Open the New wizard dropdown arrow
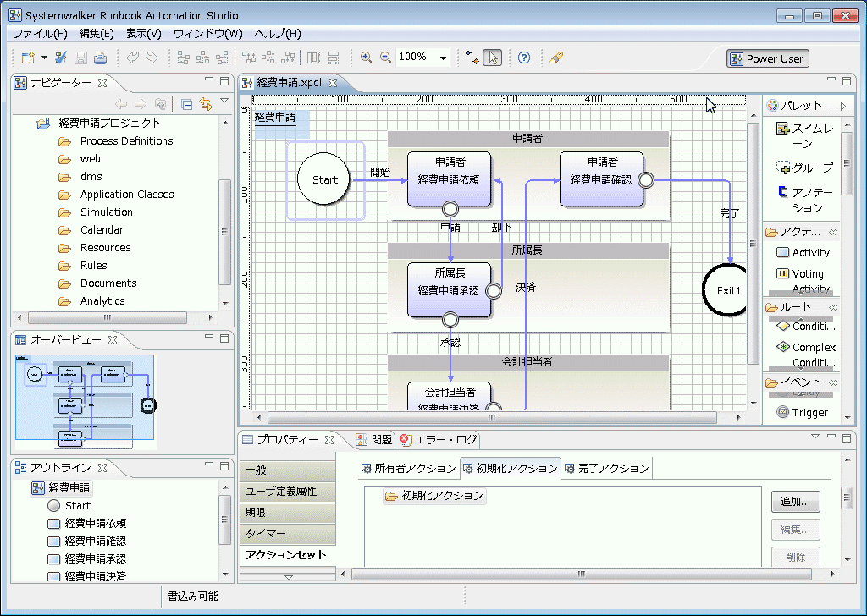 pos(44,58)
